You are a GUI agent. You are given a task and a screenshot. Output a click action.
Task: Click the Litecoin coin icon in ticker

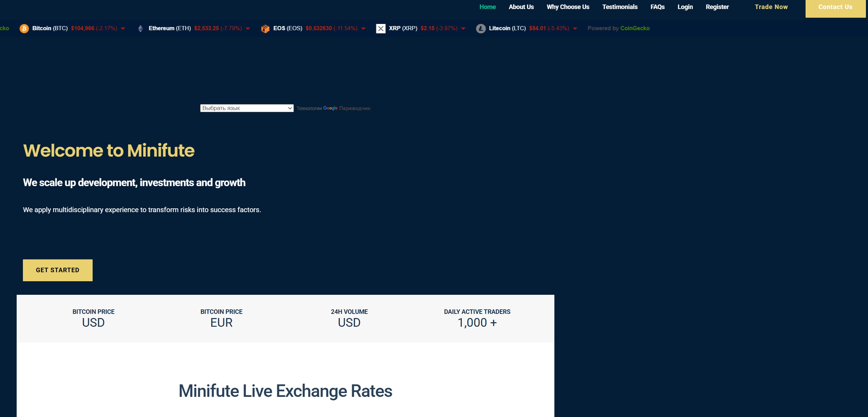(x=480, y=28)
